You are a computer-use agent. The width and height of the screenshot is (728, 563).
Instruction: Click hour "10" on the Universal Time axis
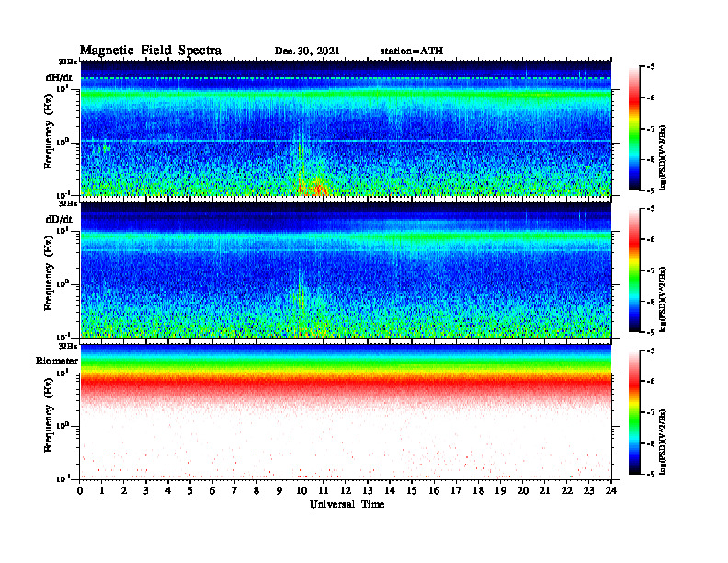tap(301, 490)
